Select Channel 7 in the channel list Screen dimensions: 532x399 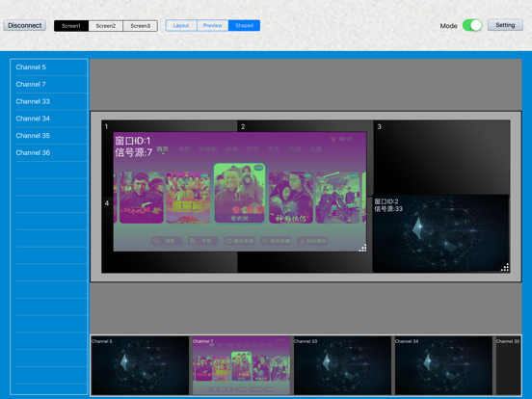pos(49,84)
